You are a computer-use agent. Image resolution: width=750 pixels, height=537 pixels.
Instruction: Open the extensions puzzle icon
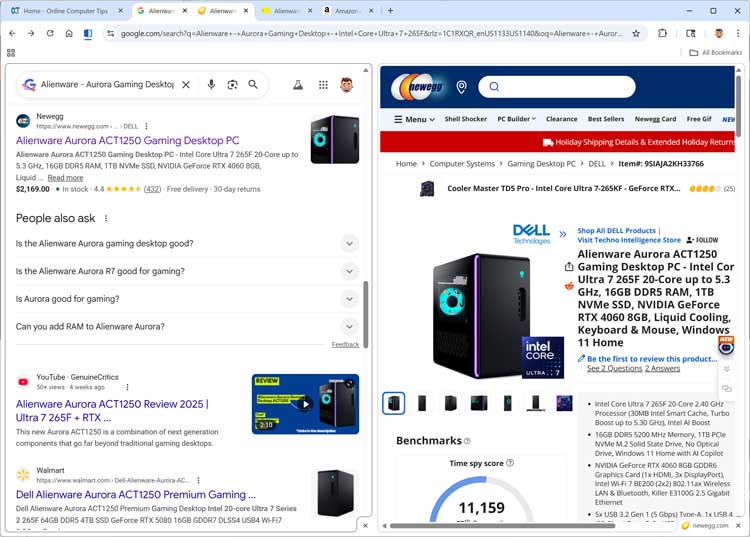[x=662, y=33]
